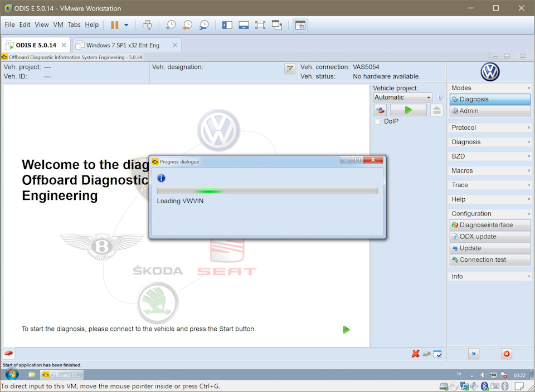This screenshot has width=535, height=392.
Task: Open the Windows Start menu in VM
Action: 12,374
